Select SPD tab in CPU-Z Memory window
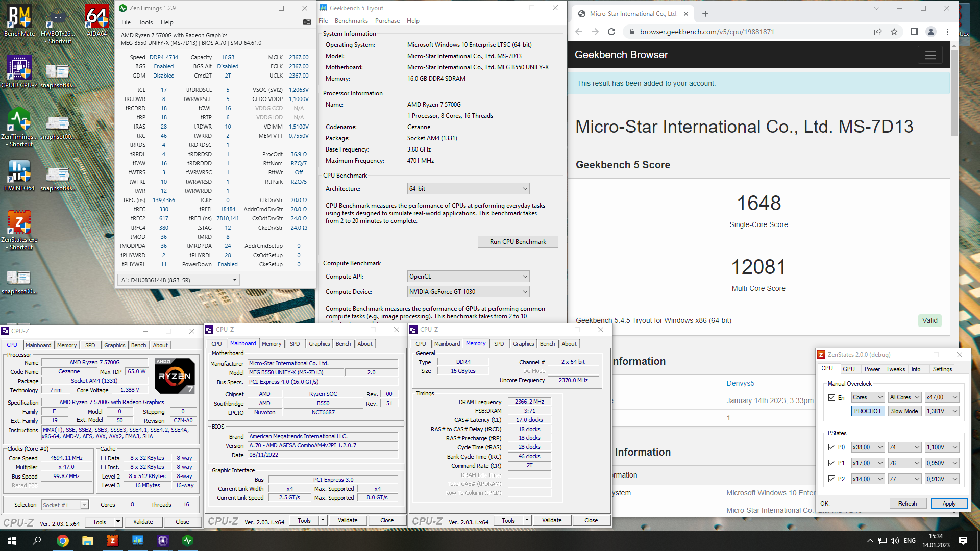The height and width of the screenshot is (551, 980). (x=499, y=344)
